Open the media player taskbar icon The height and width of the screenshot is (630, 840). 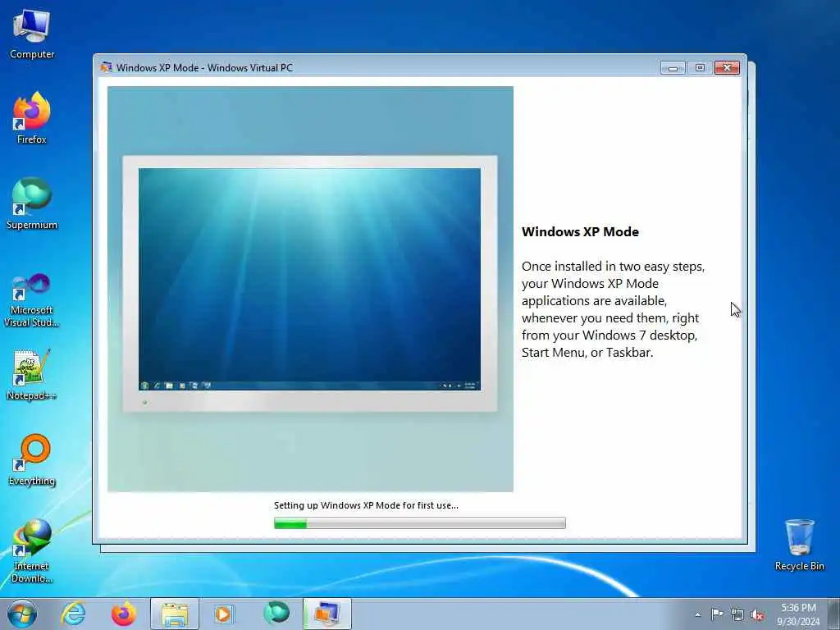click(223, 614)
